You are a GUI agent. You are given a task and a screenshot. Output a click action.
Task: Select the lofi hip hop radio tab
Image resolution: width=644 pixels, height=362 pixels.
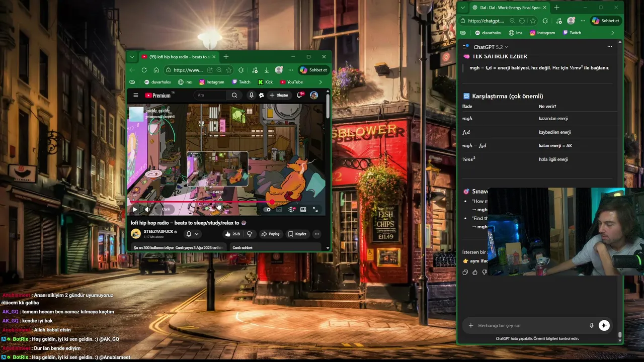[x=179, y=57]
